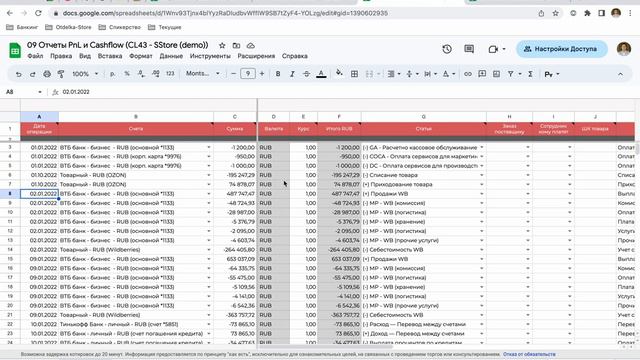Image resolution: width=640 pixels, height=360 pixels.
Task: Open version history clock icon
Action: click(x=447, y=49)
